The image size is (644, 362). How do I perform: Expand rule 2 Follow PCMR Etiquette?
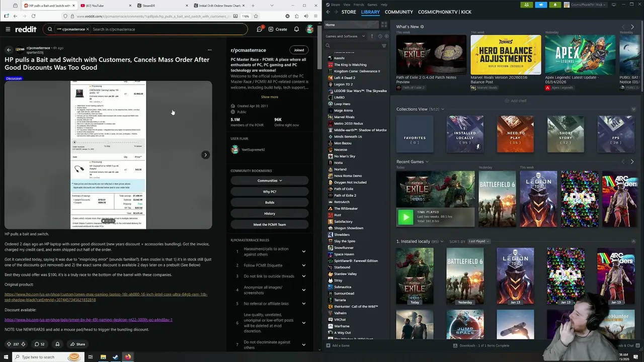click(303, 265)
